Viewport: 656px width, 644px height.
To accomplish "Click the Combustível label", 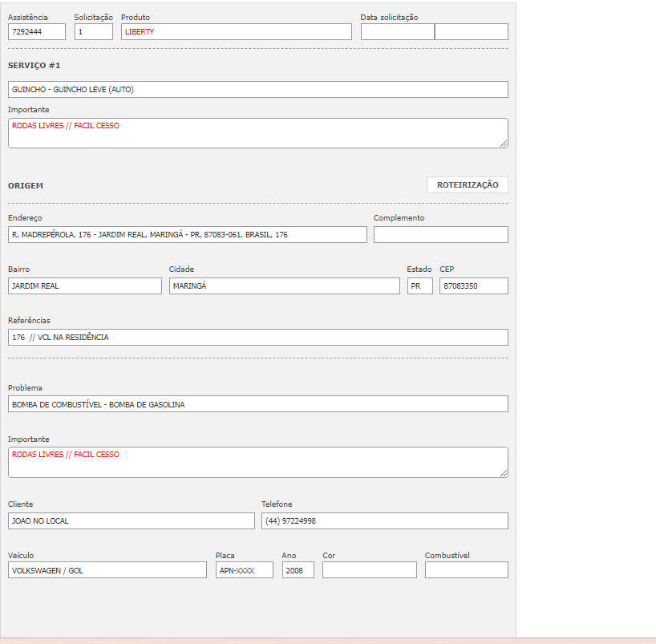I will click(447, 555).
